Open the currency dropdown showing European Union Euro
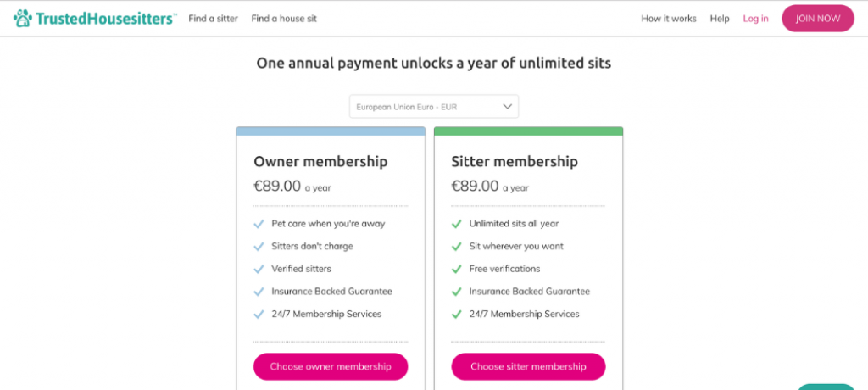The image size is (868, 390). (x=434, y=106)
